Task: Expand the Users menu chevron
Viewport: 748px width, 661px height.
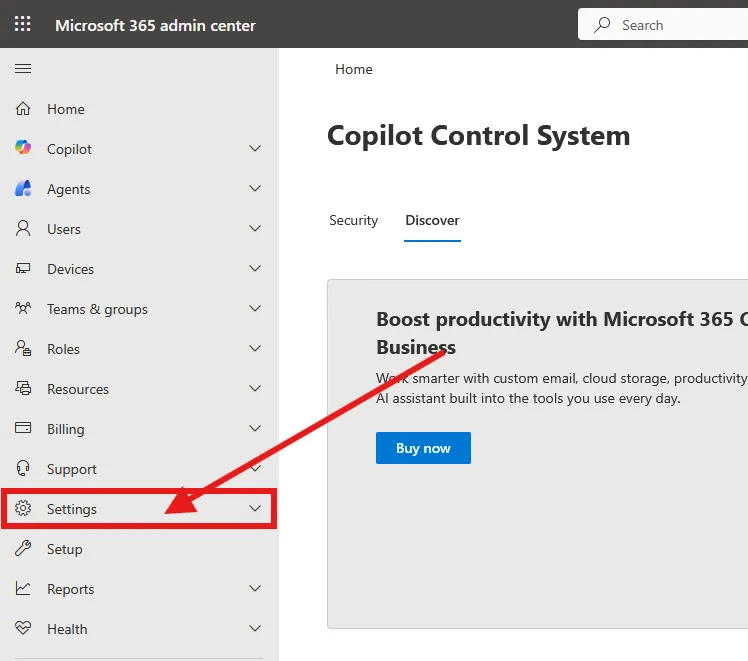Action: pos(255,229)
